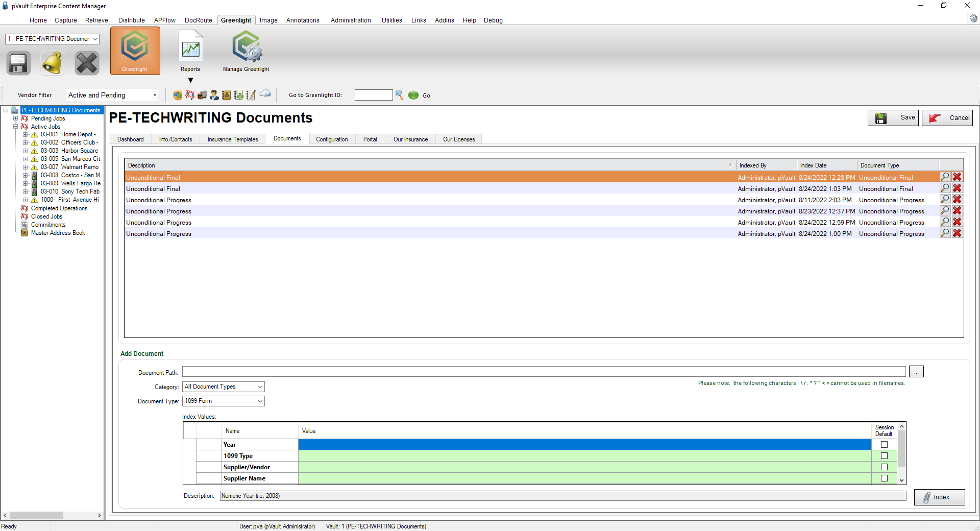Click into the Go to Greenlight ID field
The width and height of the screenshot is (980, 531).
(374, 95)
